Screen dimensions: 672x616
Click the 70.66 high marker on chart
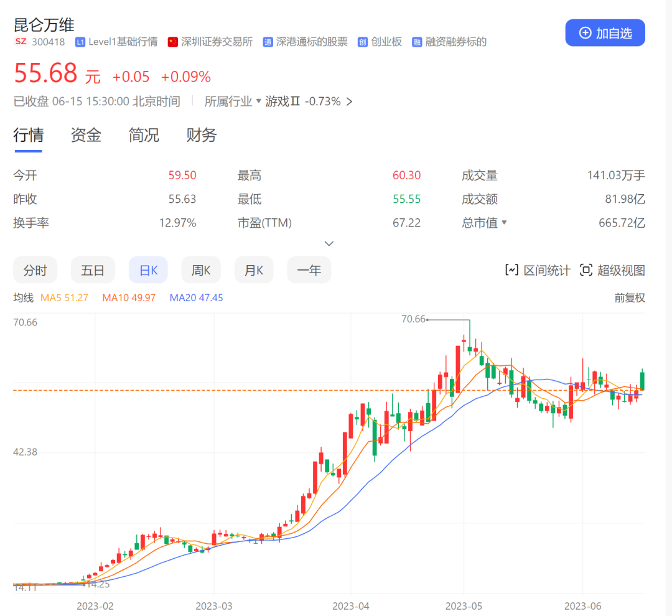(x=413, y=319)
